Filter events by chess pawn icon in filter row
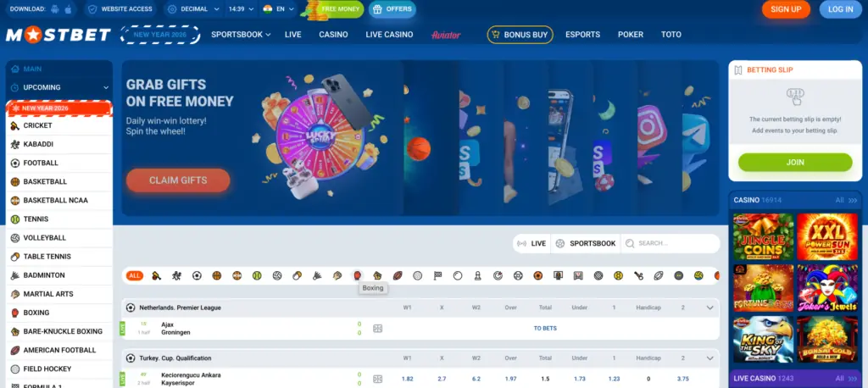 478,275
